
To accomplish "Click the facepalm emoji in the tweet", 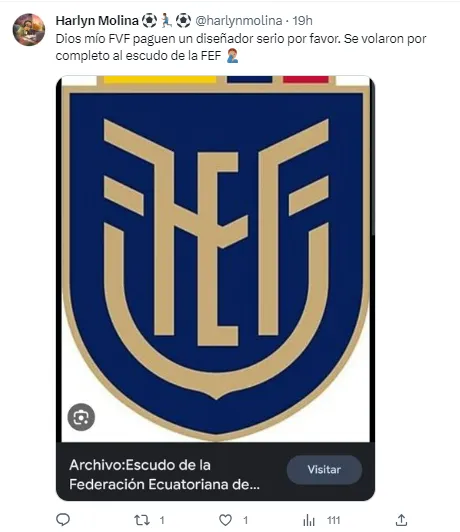I will 232,56.
